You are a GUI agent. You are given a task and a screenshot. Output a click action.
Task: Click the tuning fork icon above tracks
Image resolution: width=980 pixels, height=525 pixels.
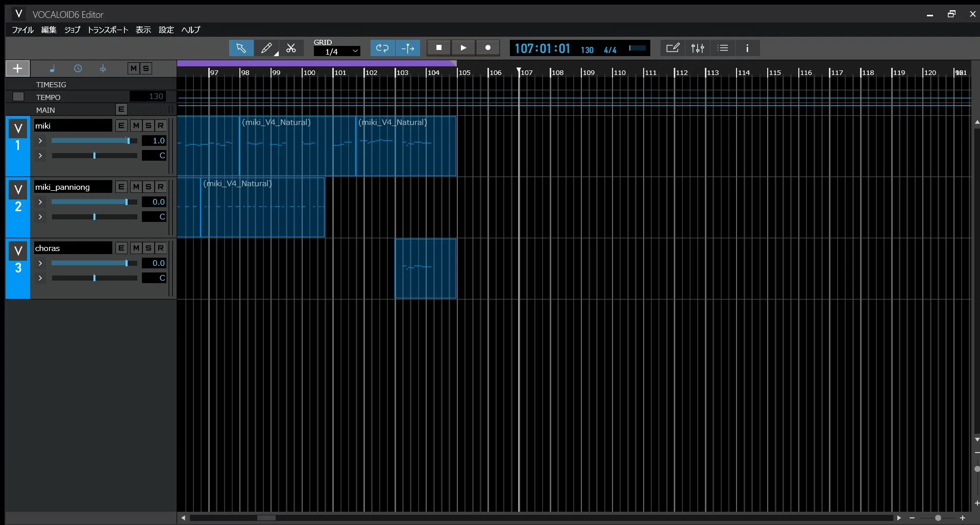coord(103,68)
